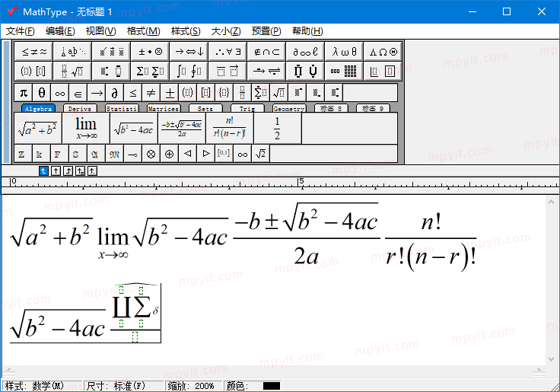Insert the n!/r!(n-r)! combination expression button
This screenshot has width=560, height=392.
click(230, 129)
